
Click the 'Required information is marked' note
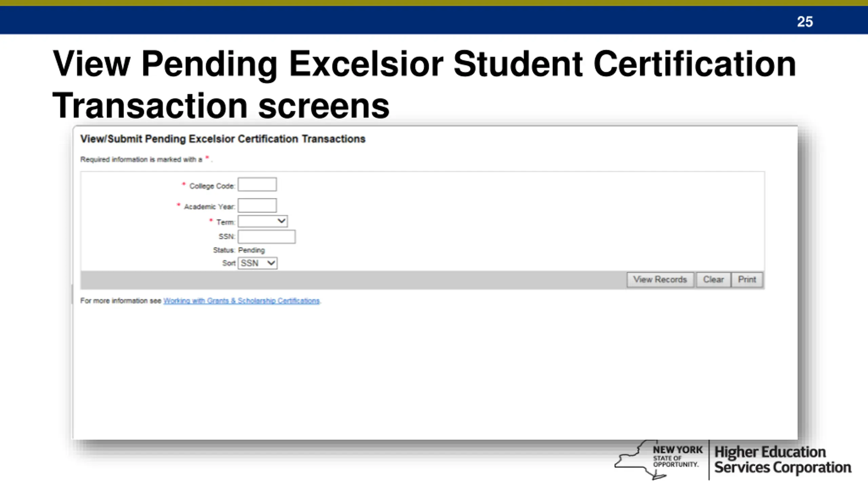click(x=146, y=159)
